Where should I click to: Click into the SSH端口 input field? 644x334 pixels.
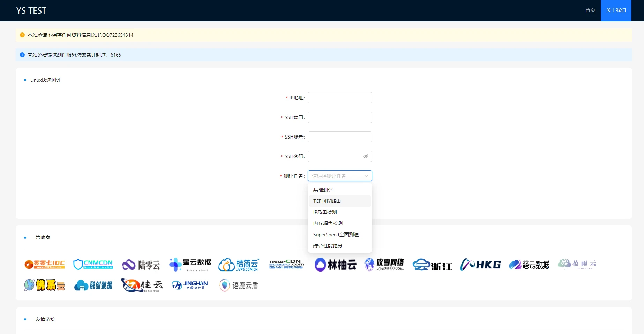(x=339, y=117)
